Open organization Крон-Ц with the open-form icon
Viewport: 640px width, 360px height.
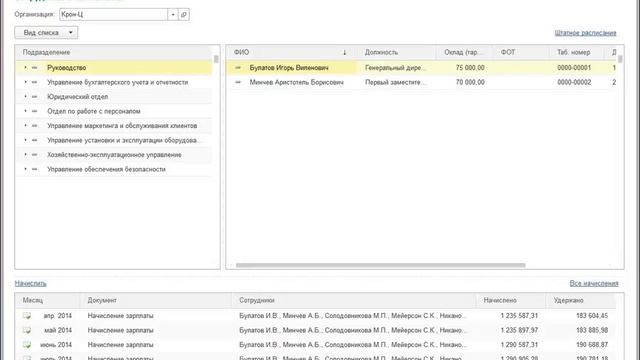tap(184, 14)
